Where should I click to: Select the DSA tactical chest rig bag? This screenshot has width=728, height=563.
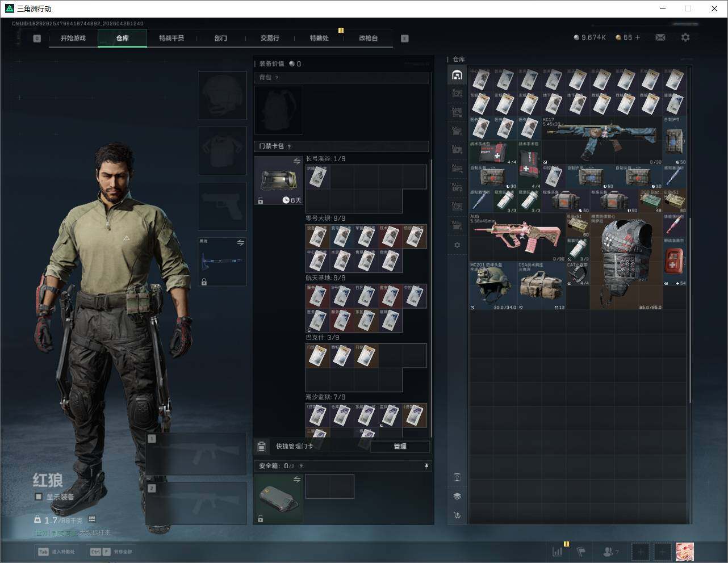pos(541,285)
